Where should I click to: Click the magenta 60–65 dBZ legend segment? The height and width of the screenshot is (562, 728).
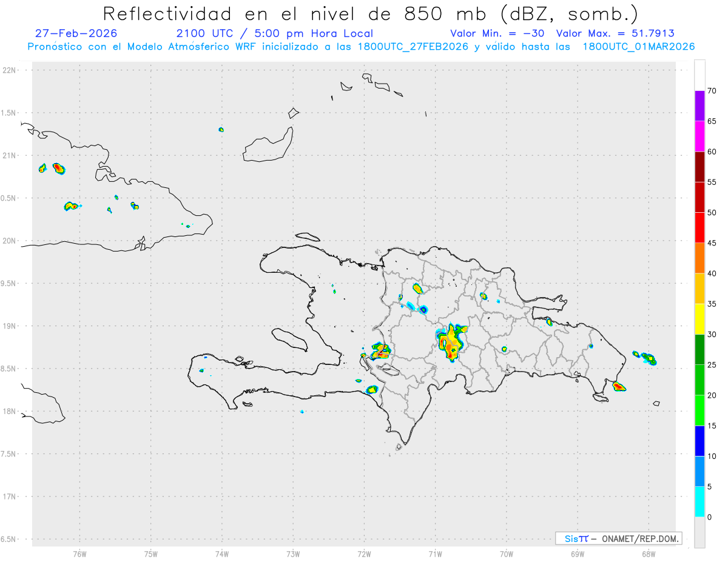[699, 136]
